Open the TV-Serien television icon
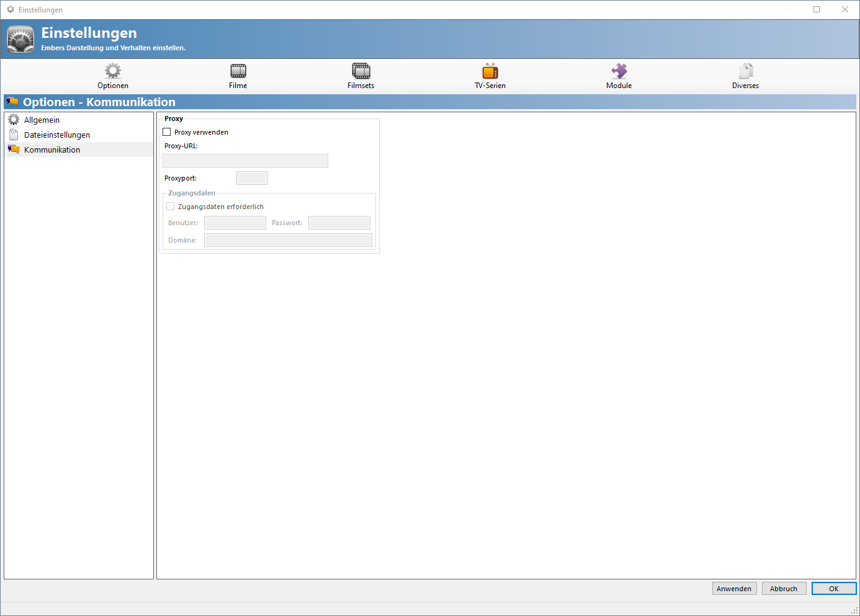The height and width of the screenshot is (616, 860). point(490,71)
